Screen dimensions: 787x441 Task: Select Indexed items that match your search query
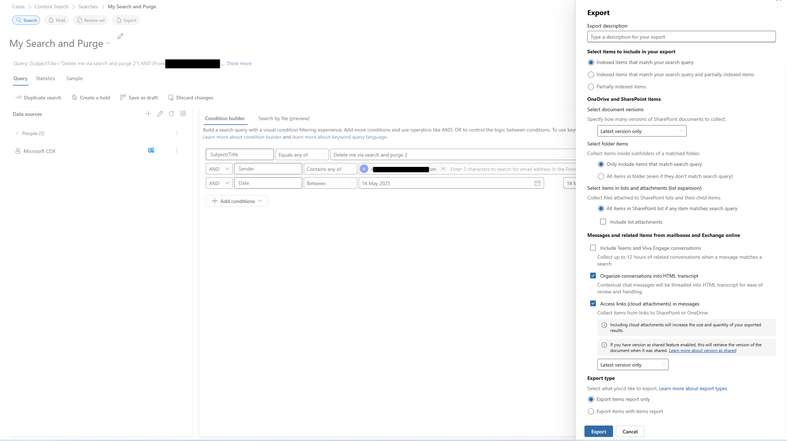point(591,63)
